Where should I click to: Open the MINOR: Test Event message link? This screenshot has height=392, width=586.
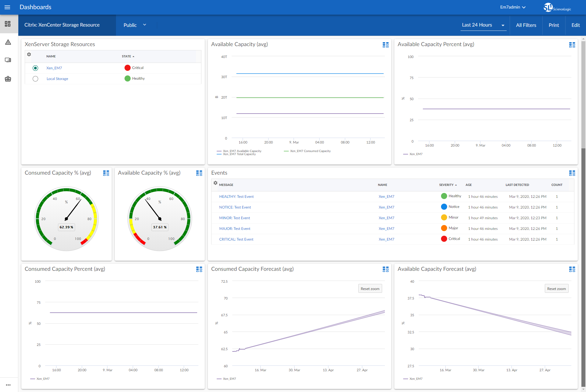click(x=234, y=218)
